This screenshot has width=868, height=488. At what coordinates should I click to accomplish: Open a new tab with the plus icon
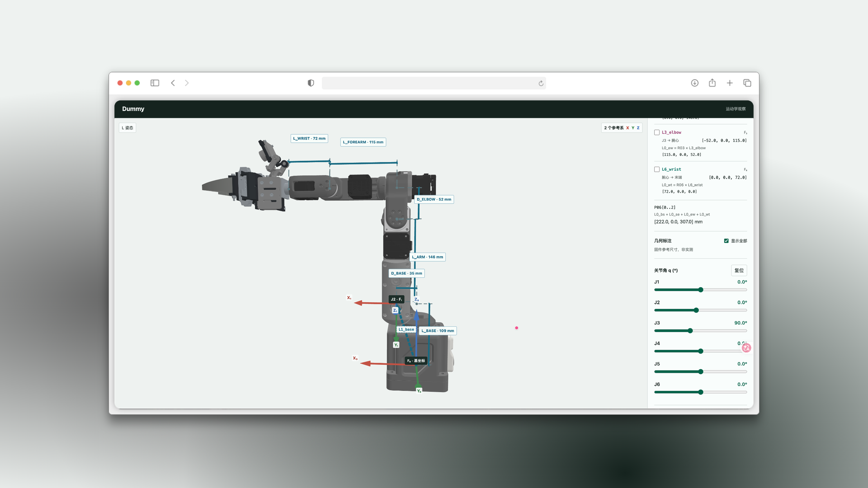tap(729, 83)
